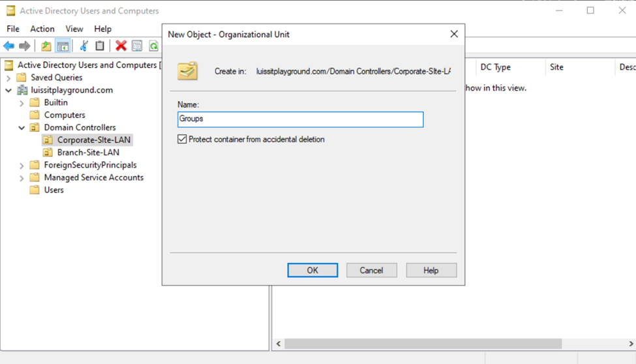636x364 pixels.
Task: Click the Saved Queries folder icon
Action: pos(22,77)
